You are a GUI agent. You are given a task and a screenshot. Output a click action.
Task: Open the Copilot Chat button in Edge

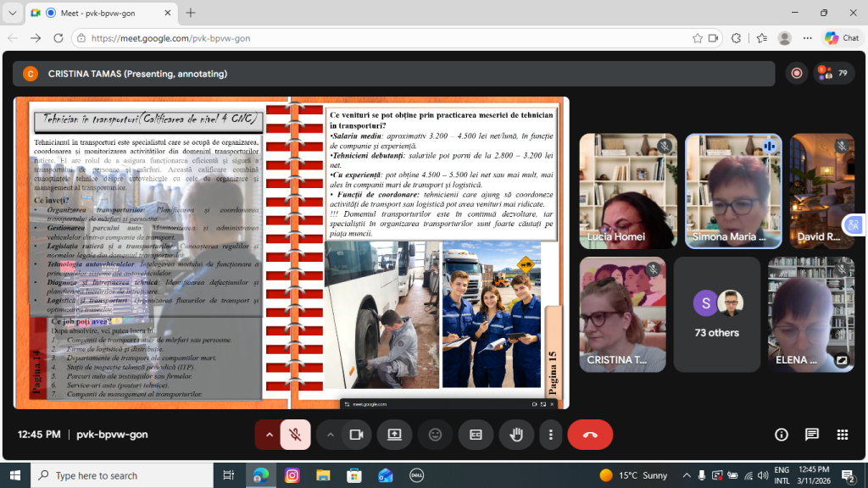842,38
